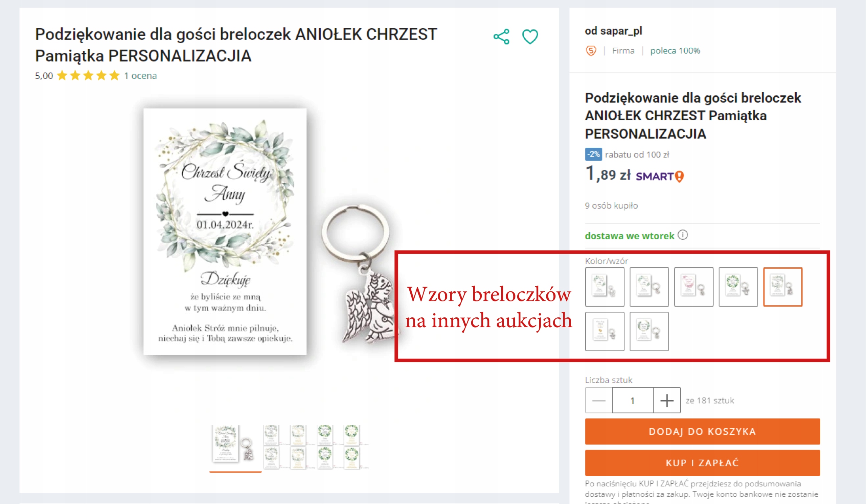Screen dimensions: 866x504
Task: Increase quantity with plus button
Action: point(667,400)
